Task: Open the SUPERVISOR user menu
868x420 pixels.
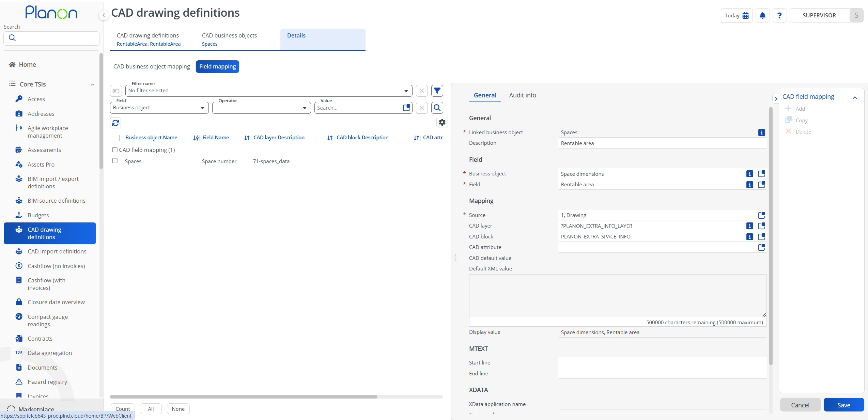Action: click(x=826, y=15)
